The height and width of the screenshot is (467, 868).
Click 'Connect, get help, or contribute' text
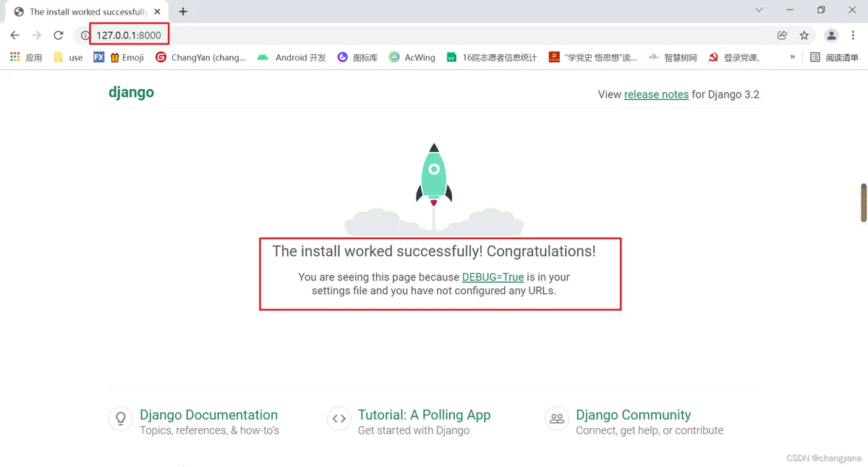click(650, 430)
